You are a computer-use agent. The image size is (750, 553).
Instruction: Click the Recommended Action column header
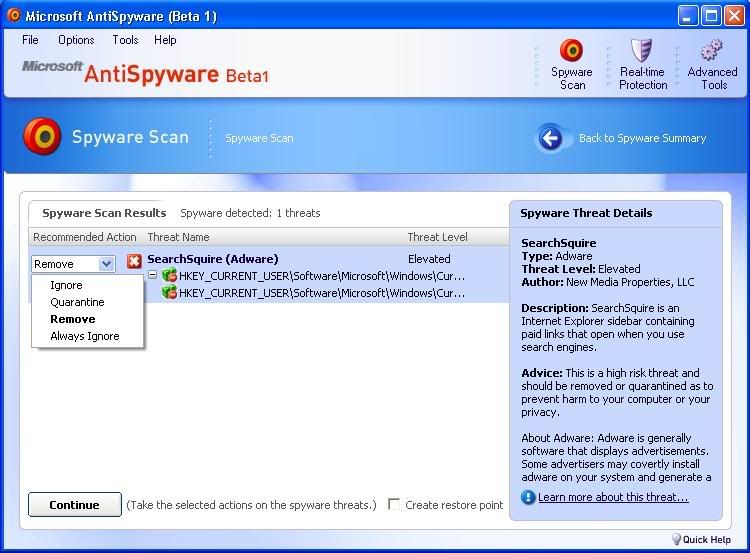[85, 237]
